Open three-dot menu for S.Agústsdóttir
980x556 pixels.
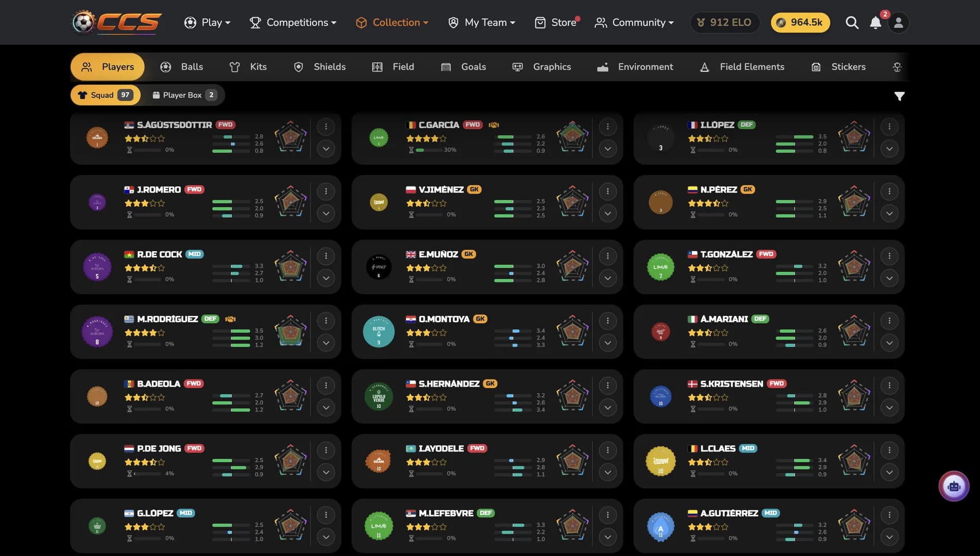(326, 127)
